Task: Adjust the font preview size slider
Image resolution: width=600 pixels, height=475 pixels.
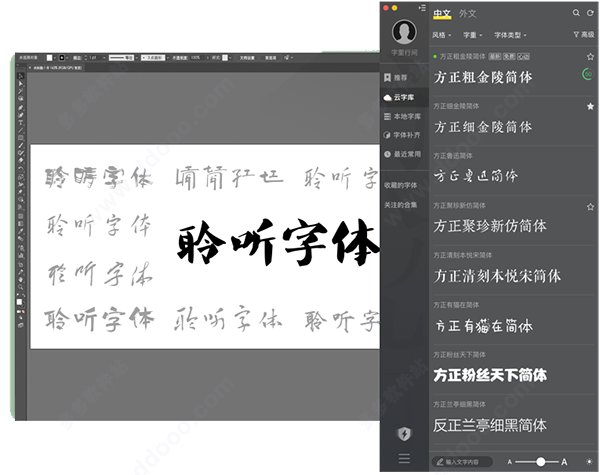Action: 540,462
